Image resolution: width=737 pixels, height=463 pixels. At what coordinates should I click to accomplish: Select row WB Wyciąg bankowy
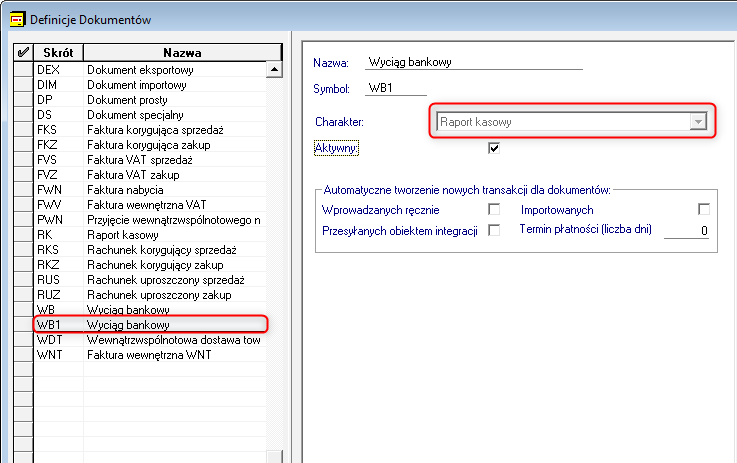tap(150, 310)
